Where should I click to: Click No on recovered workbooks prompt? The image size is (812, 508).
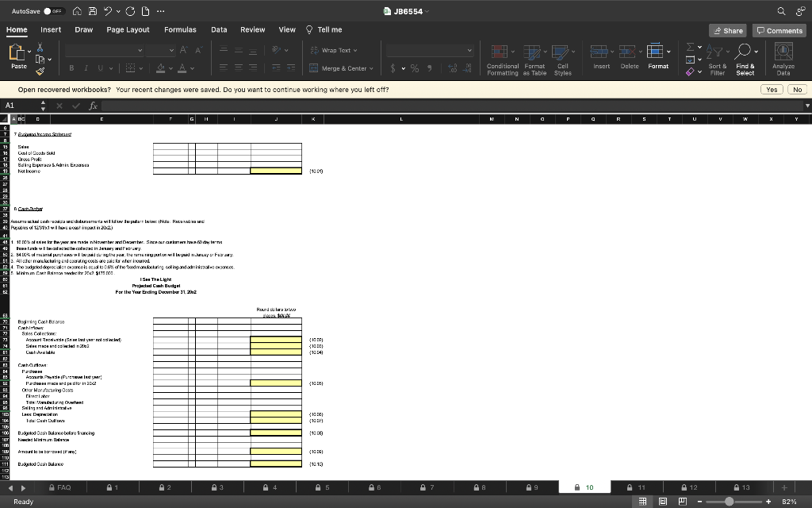pyautogui.click(x=798, y=90)
